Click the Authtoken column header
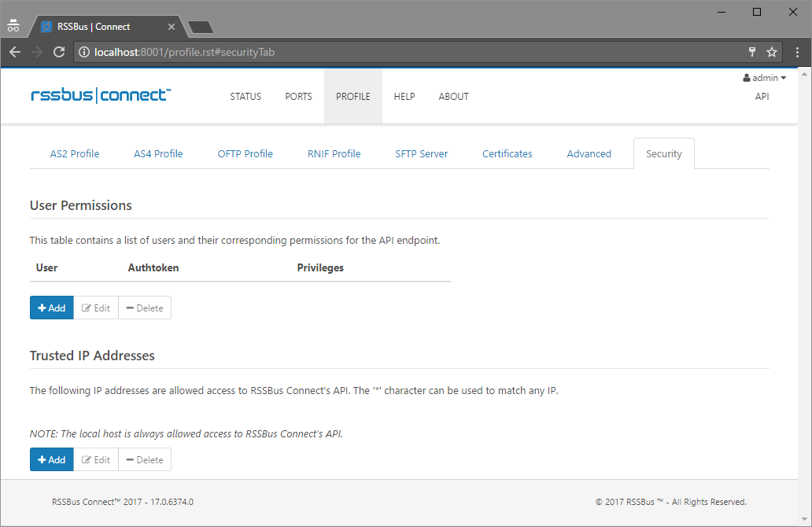This screenshot has width=812, height=527. click(x=153, y=267)
